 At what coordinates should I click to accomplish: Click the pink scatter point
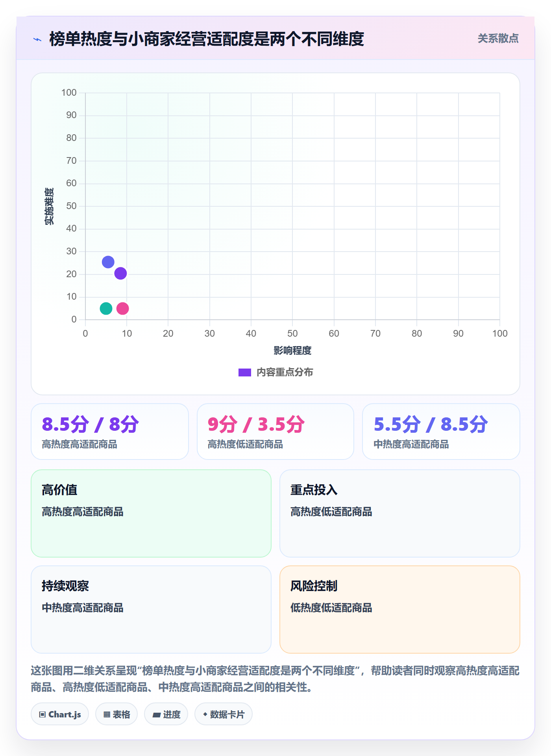123,308
